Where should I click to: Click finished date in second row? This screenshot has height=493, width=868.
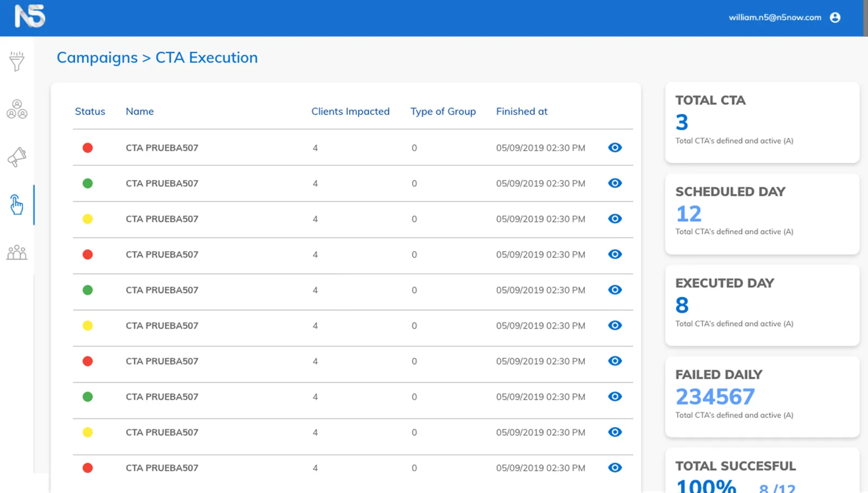click(541, 183)
